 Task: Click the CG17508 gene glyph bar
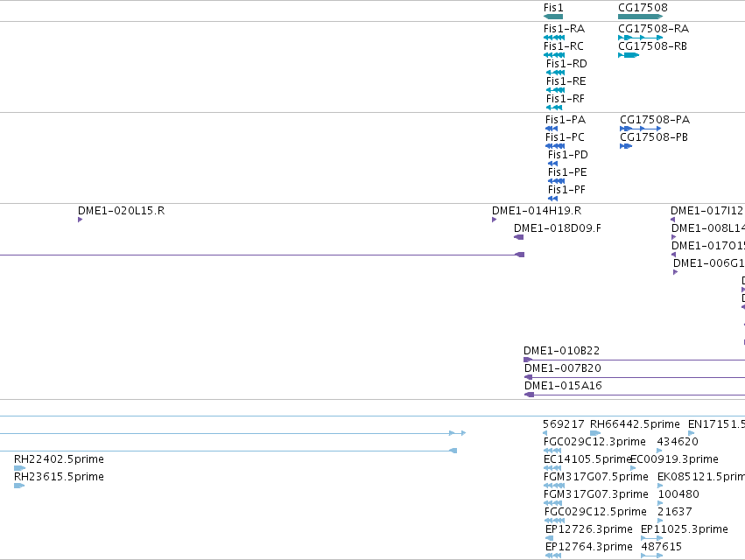pos(640,17)
